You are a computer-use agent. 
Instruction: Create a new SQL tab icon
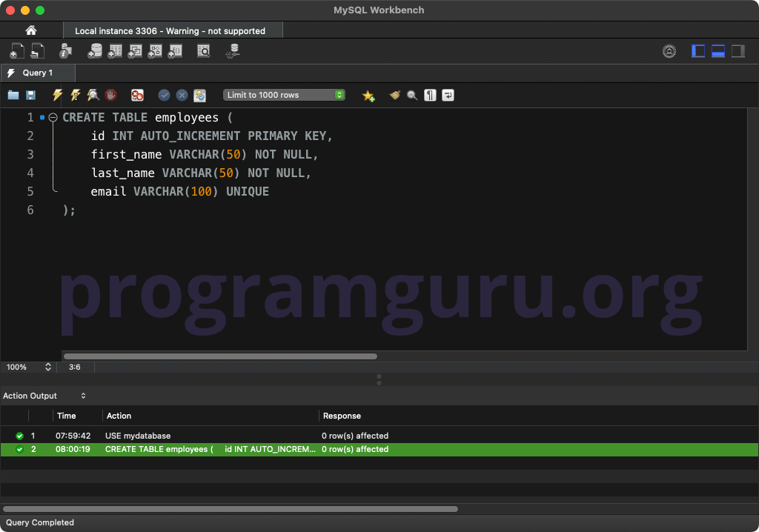pos(17,51)
